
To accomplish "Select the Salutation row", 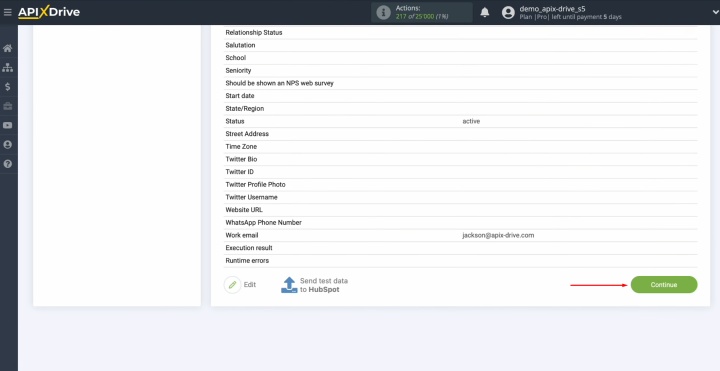I will click(461, 45).
